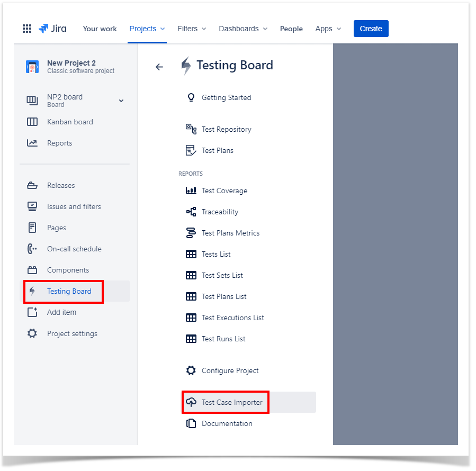Open Tests List report
Screen dimensions: 476x471
click(216, 254)
